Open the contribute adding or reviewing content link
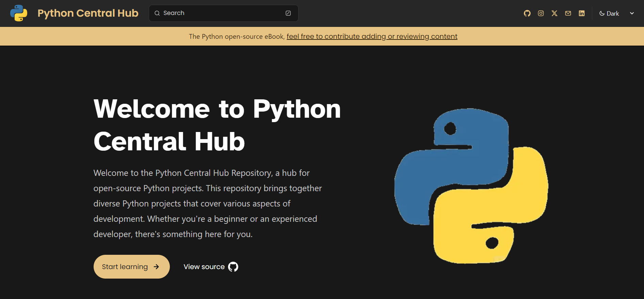This screenshot has height=299, width=644. (372, 36)
